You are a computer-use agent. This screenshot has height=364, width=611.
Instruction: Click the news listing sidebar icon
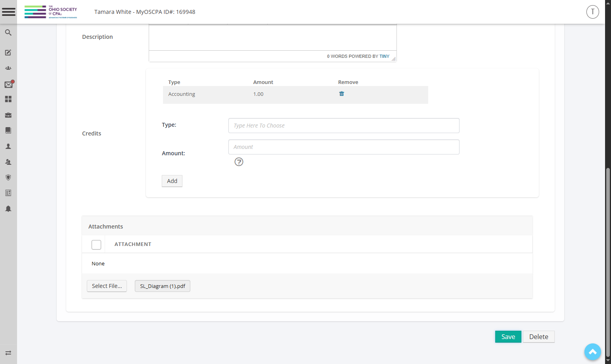tap(8, 193)
